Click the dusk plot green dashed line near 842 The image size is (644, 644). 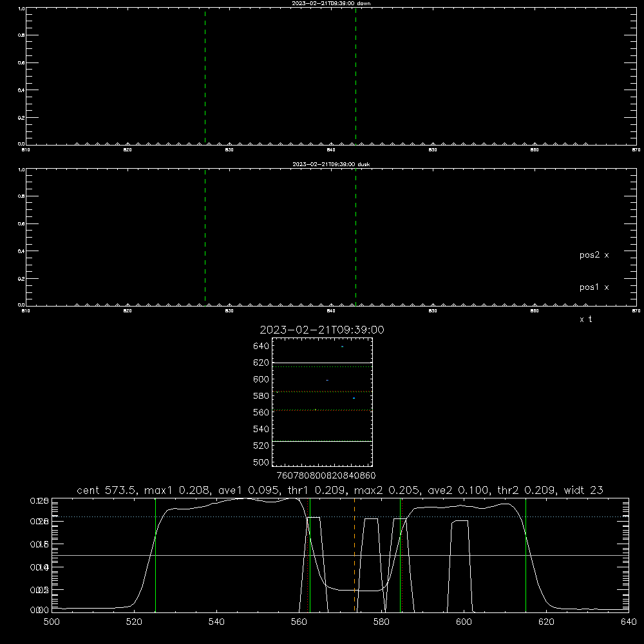[355, 238]
